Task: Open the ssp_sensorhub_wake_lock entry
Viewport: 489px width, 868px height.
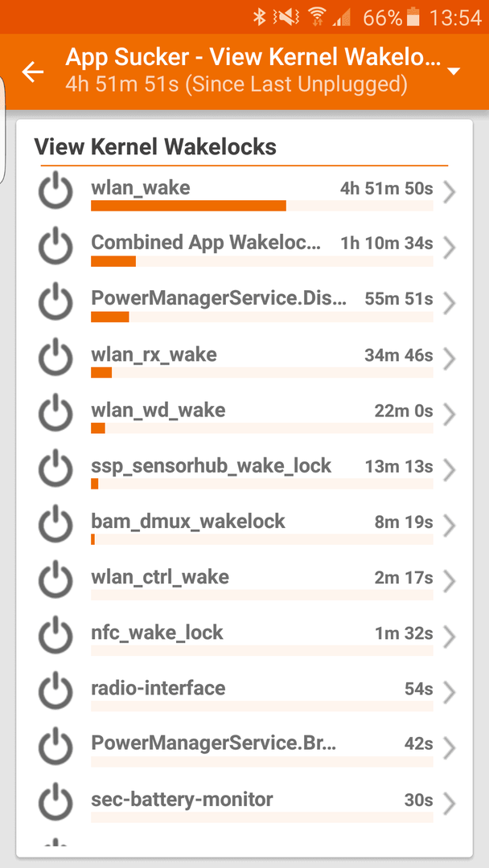Action: (x=244, y=470)
